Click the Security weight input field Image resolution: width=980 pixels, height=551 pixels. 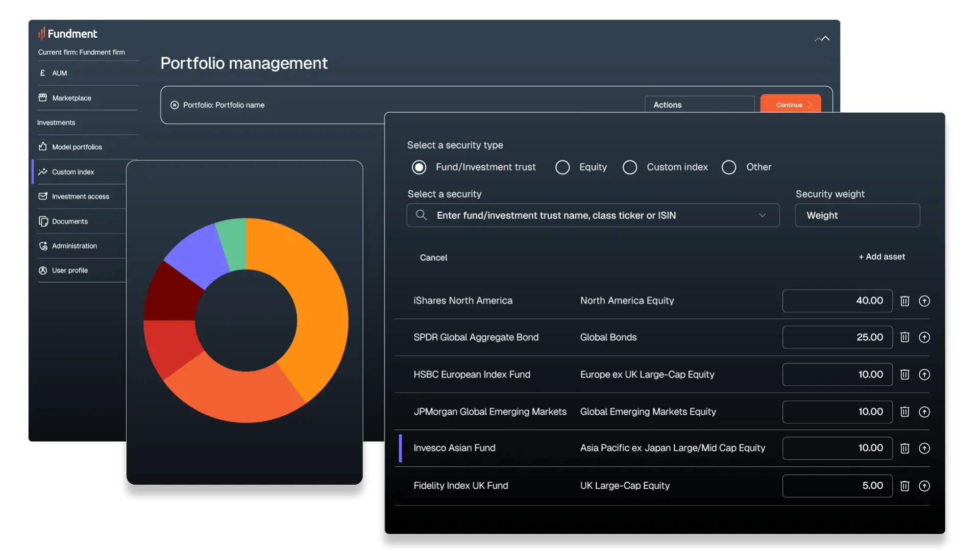point(857,215)
